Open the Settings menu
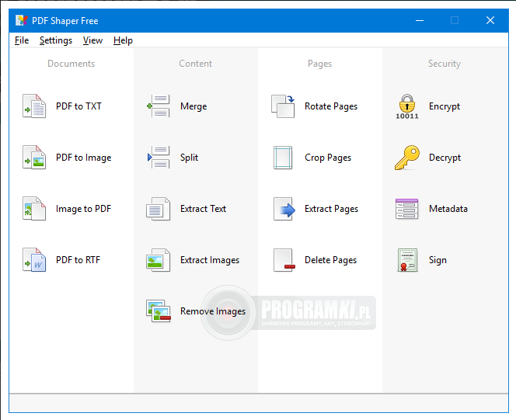The image size is (516, 420). pyautogui.click(x=56, y=40)
